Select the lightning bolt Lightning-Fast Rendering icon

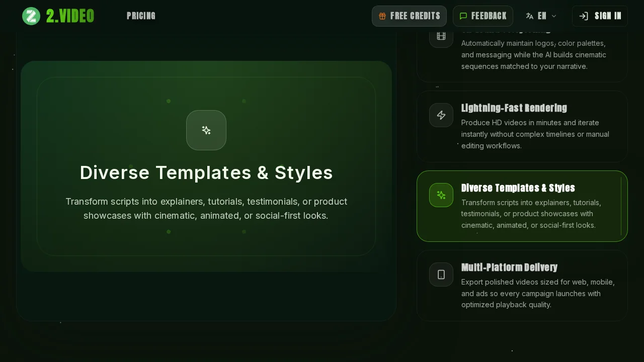441,115
